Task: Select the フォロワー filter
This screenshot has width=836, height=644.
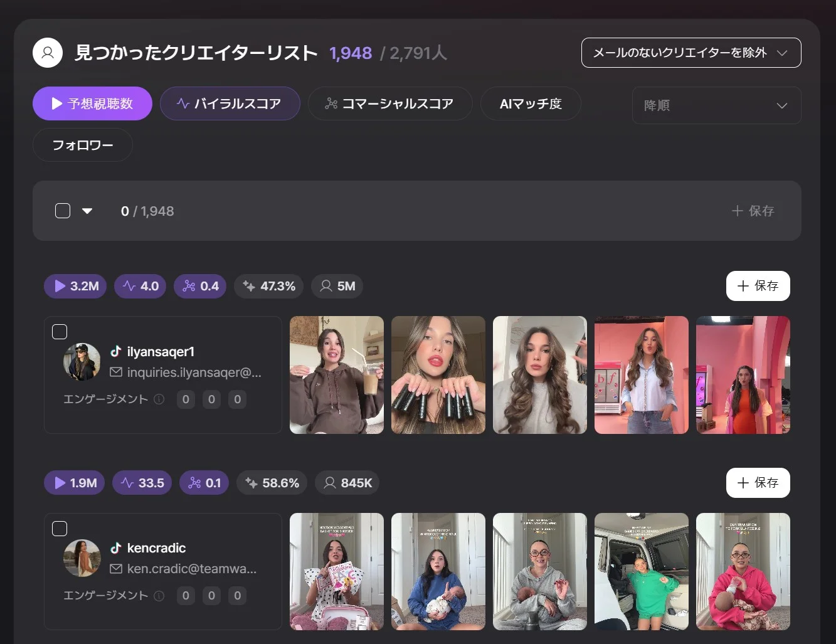Action: (x=82, y=145)
